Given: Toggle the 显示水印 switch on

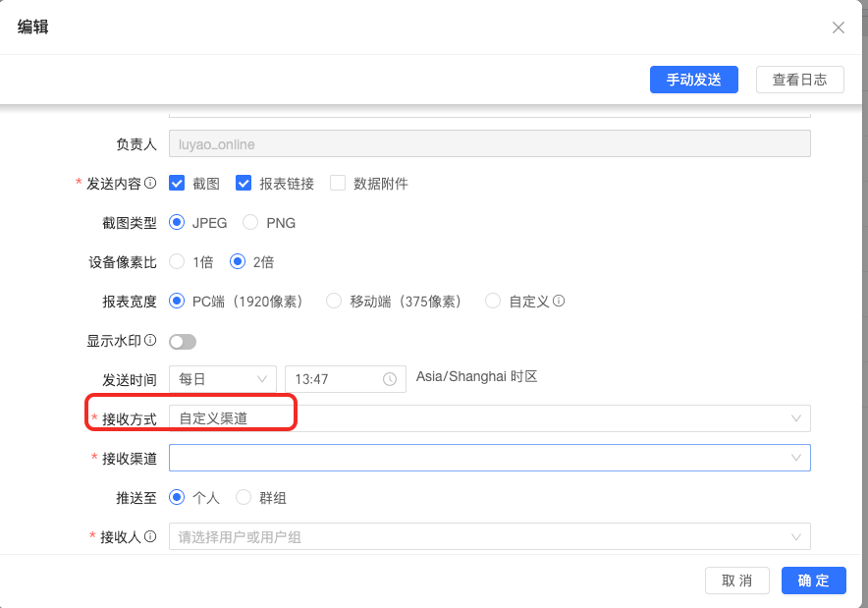Looking at the screenshot, I should [183, 342].
